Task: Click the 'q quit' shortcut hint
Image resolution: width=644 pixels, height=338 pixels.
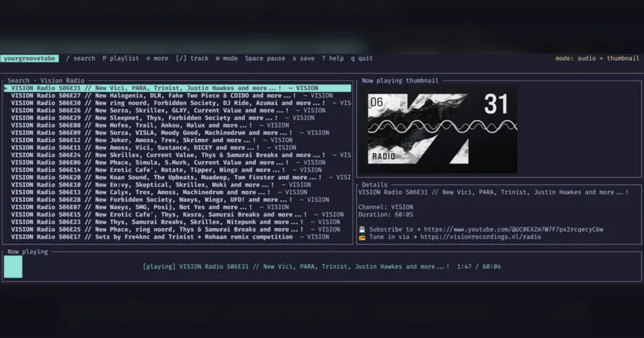Action: pyautogui.click(x=362, y=58)
